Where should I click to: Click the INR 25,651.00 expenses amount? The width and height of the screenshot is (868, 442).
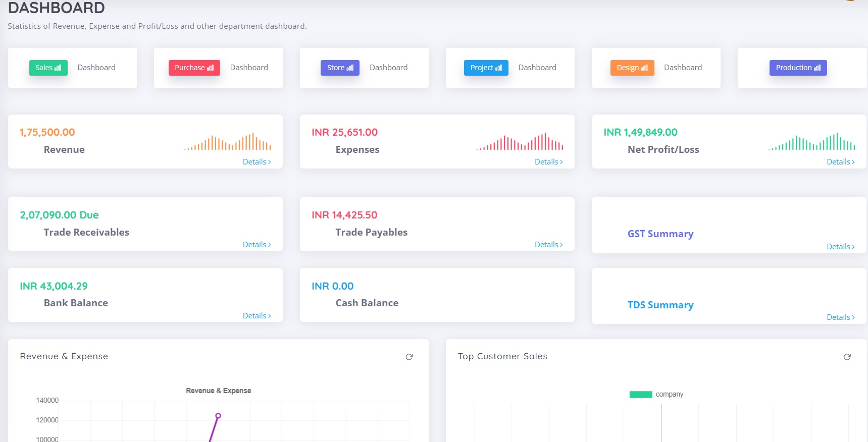(x=344, y=132)
